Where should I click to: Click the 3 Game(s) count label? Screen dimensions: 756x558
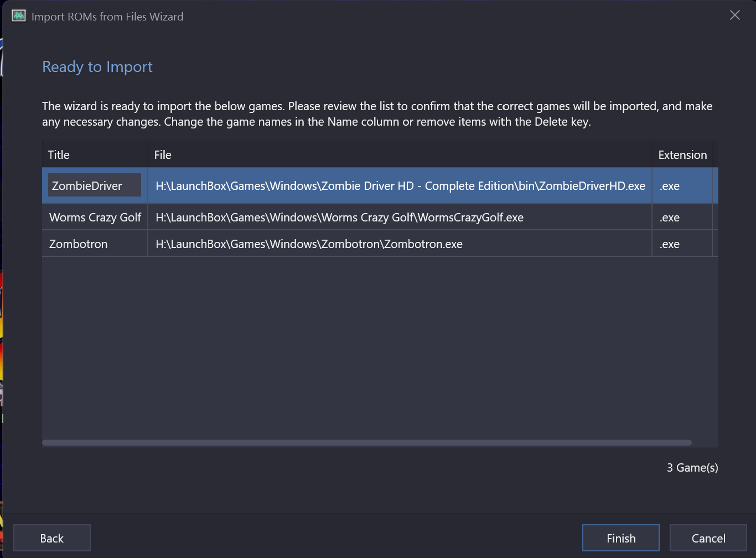pos(692,468)
